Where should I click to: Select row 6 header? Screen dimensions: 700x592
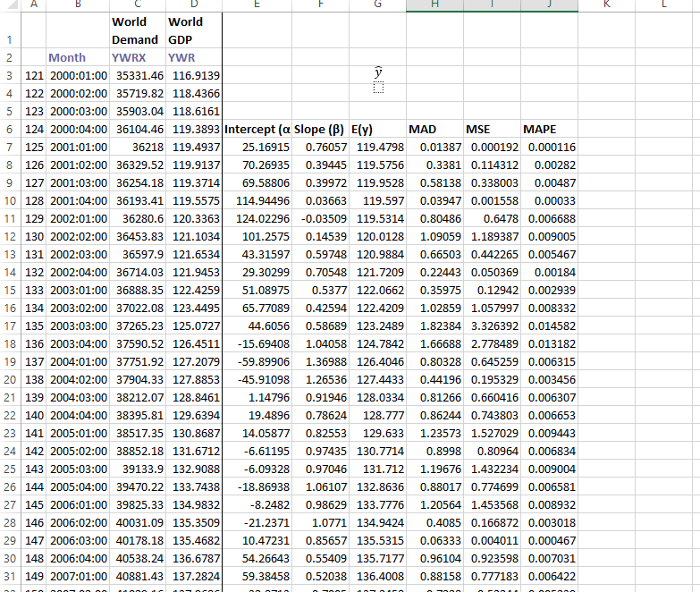[x=10, y=129]
